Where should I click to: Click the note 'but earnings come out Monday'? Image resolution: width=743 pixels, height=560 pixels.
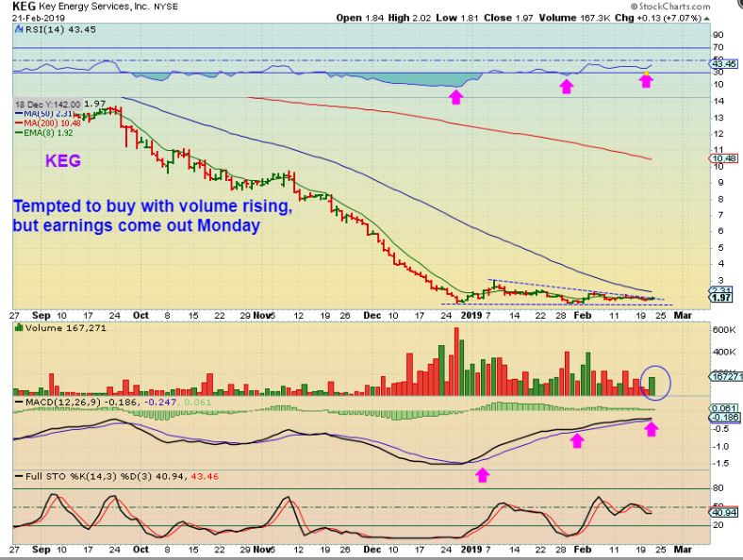[x=137, y=225]
